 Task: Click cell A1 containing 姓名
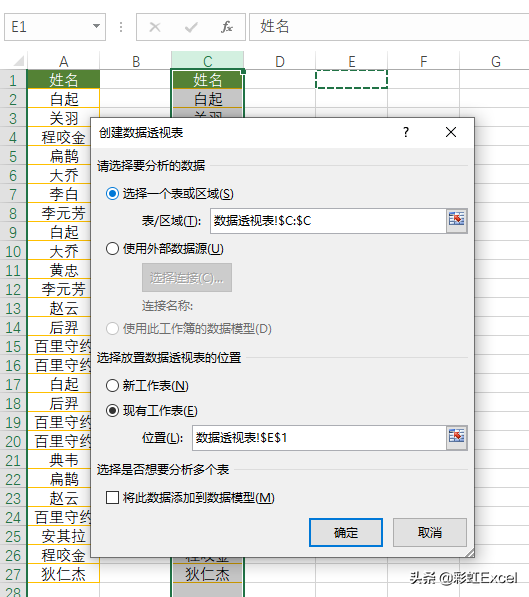point(63,80)
